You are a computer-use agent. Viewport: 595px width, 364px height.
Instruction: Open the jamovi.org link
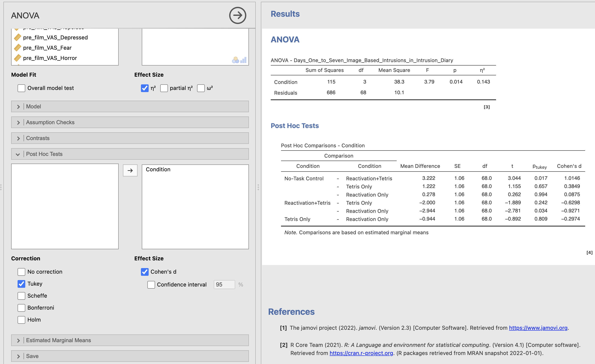point(538,328)
